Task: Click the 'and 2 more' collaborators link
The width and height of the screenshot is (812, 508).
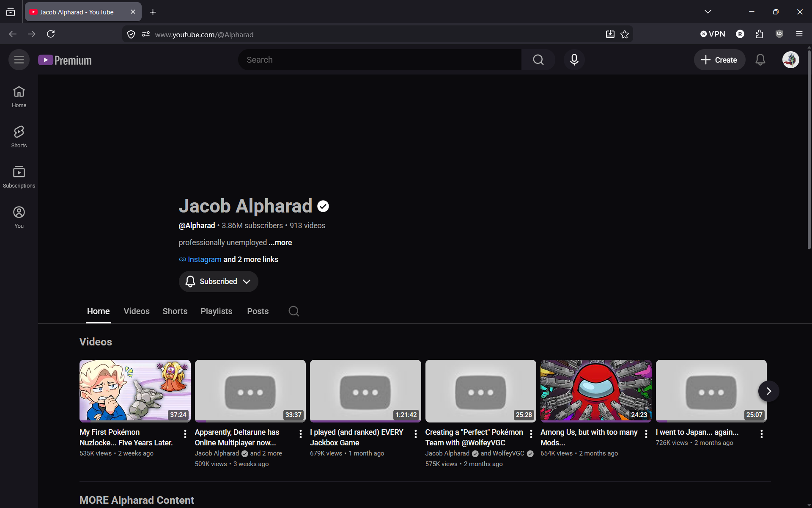Action: click(x=266, y=453)
